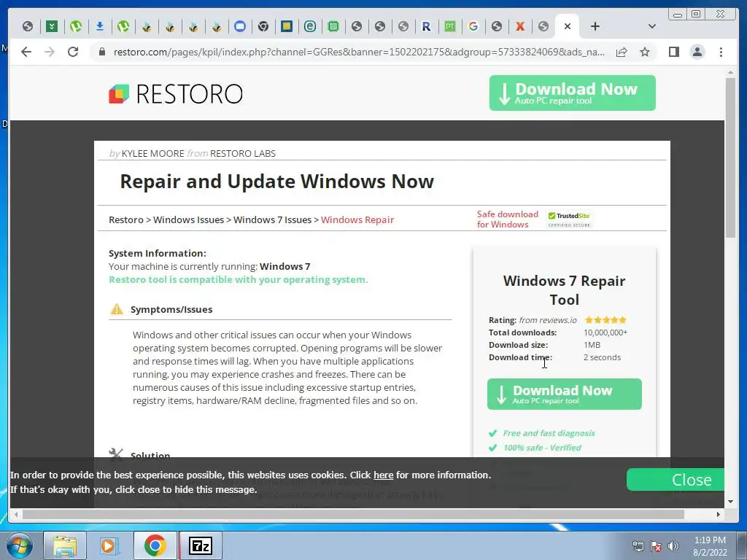Click Chrome icon on the taskbar
Screen dimensions: 747x560
pos(155,545)
